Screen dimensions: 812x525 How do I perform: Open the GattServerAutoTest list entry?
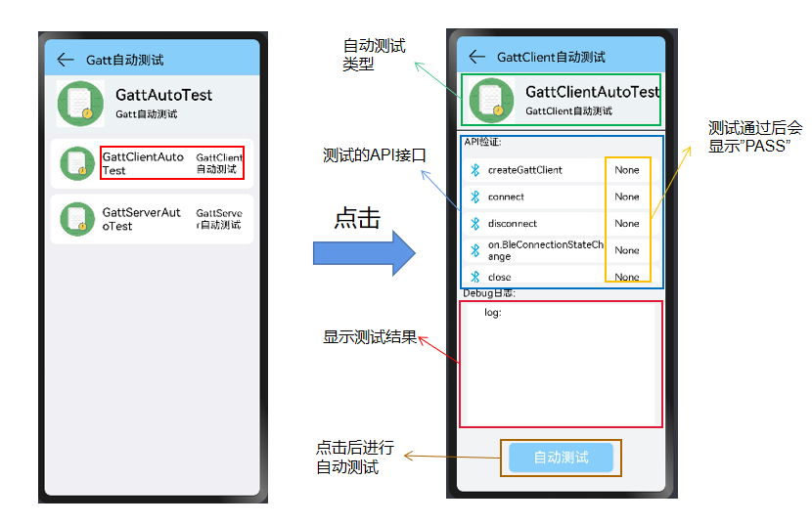[153, 219]
